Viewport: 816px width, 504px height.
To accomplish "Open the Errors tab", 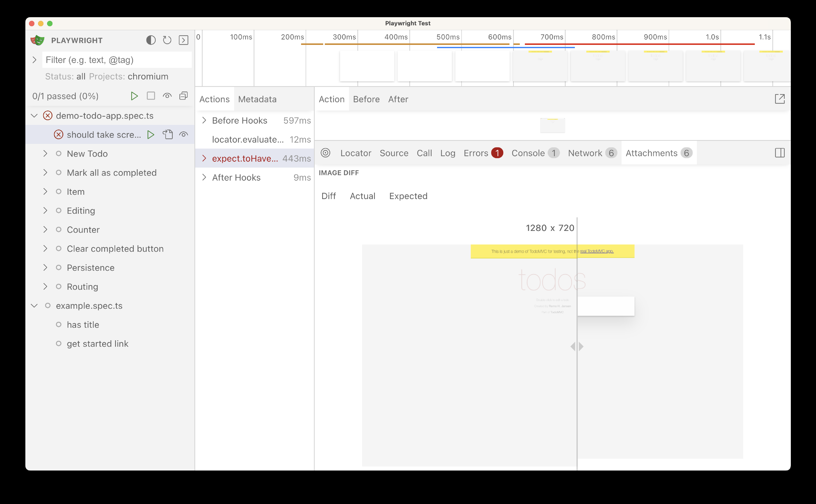I will [483, 153].
